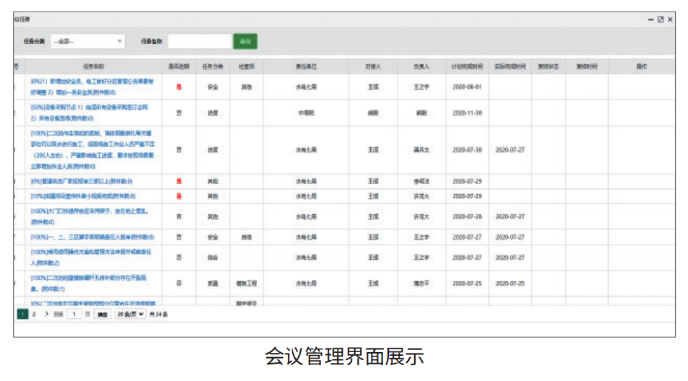Select the planned date 2020-07-28 cell
This screenshot has width=688, height=381.
467,217
